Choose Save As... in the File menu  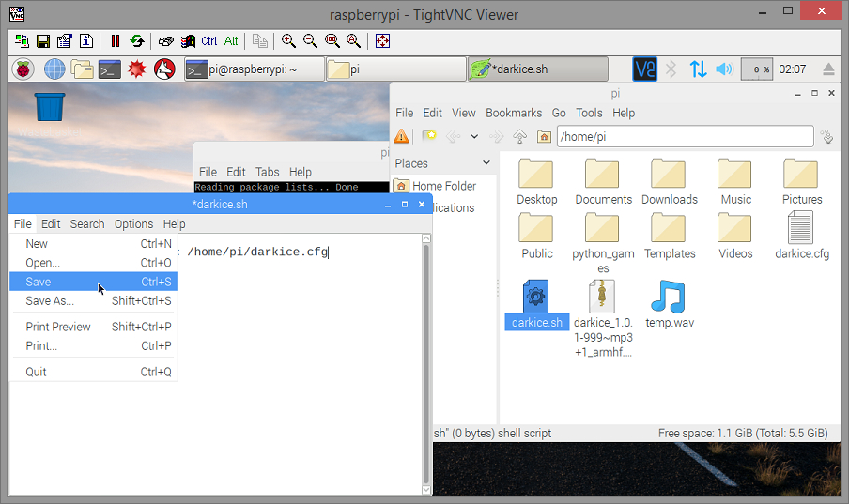tap(93, 301)
